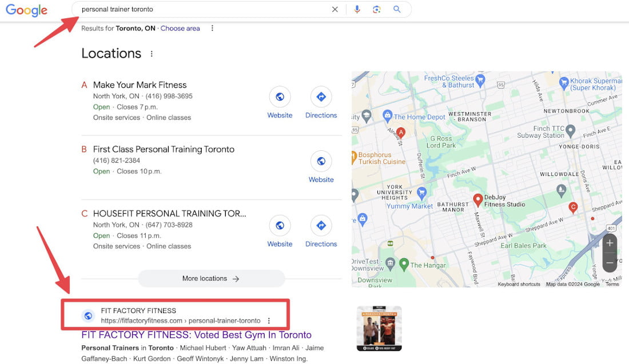Zoom out on the map
Image resolution: width=629 pixels, height=364 pixels.
(x=610, y=262)
